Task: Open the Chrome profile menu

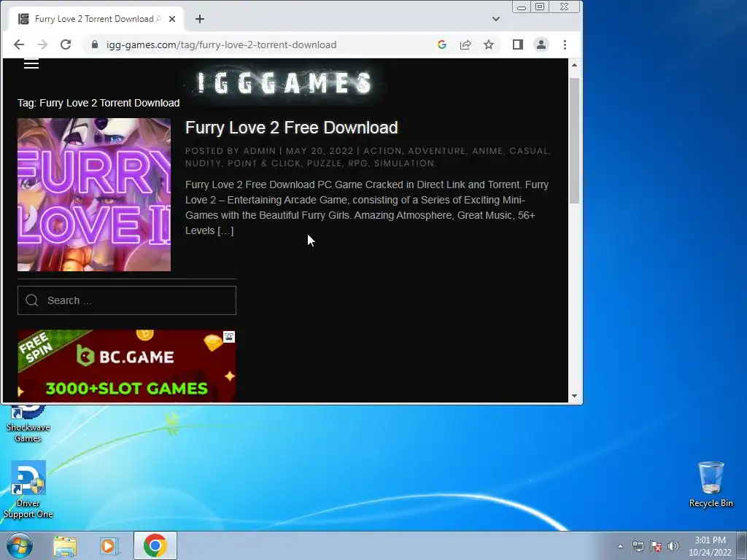Action: pyautogui.click(x=541, y=44)
